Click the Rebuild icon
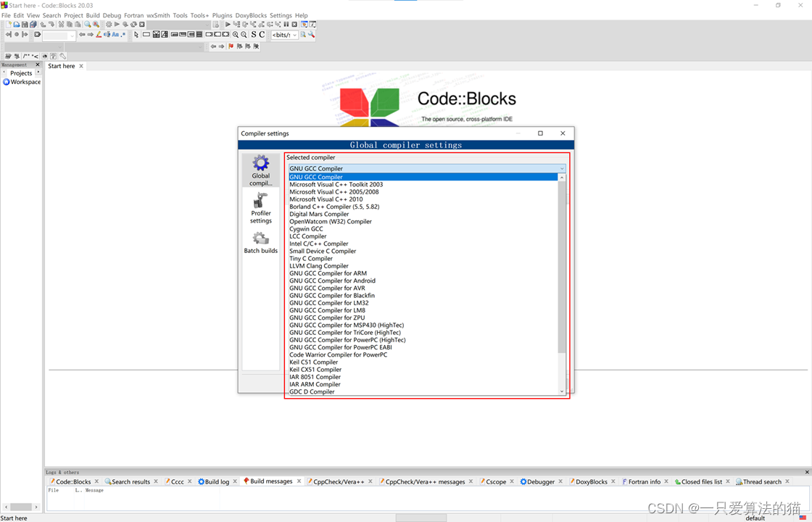 click(x=133, y=25)
